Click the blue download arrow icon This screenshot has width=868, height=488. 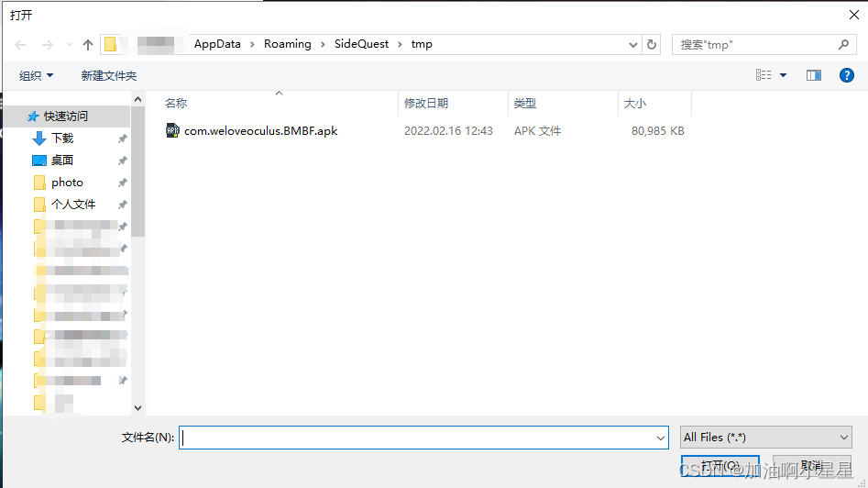point(39,139)
